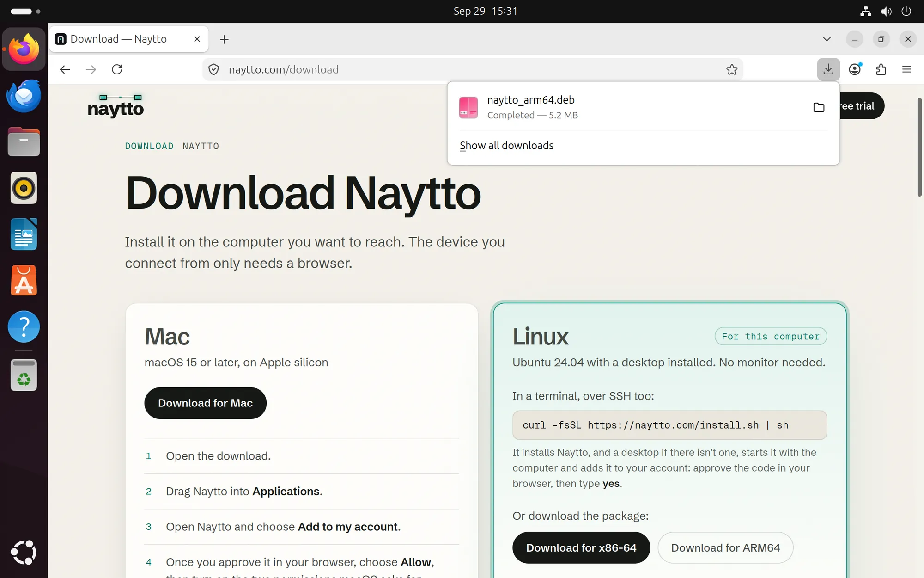Click the "It installs Naytto, and a desktop" paragraph

pyautogui.click(x=664, y=468)
